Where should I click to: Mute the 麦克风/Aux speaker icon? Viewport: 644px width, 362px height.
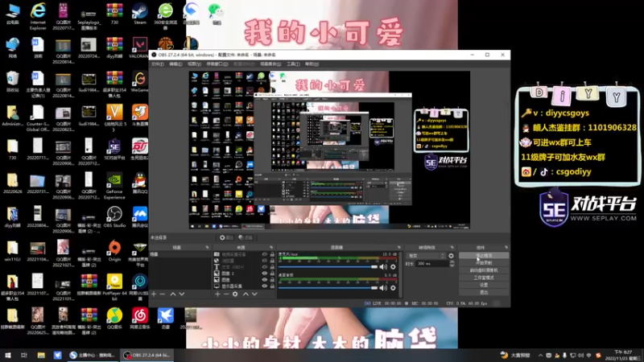click(383, 267)
